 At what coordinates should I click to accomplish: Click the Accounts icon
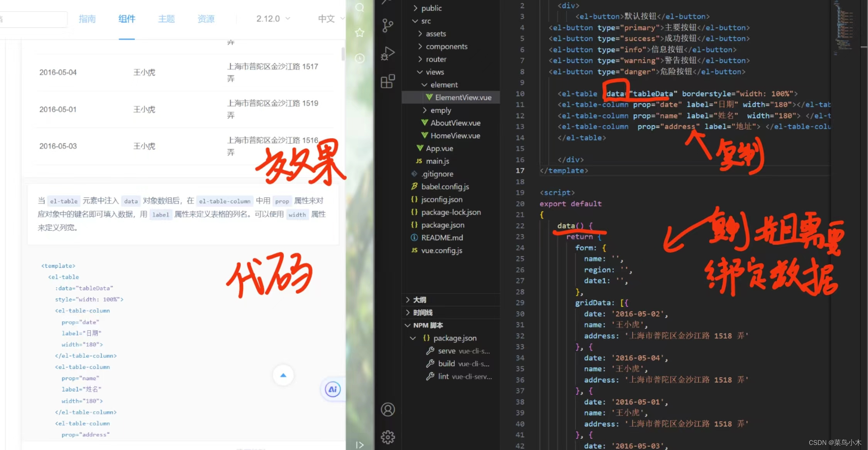[387, 409]
